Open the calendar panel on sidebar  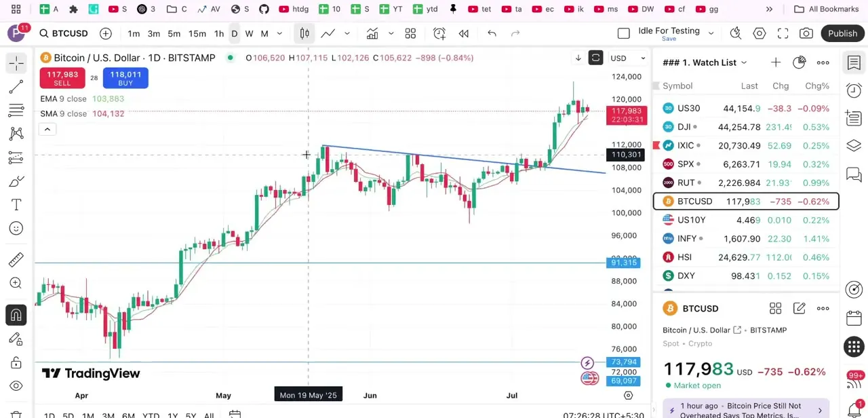coord(854,318)
